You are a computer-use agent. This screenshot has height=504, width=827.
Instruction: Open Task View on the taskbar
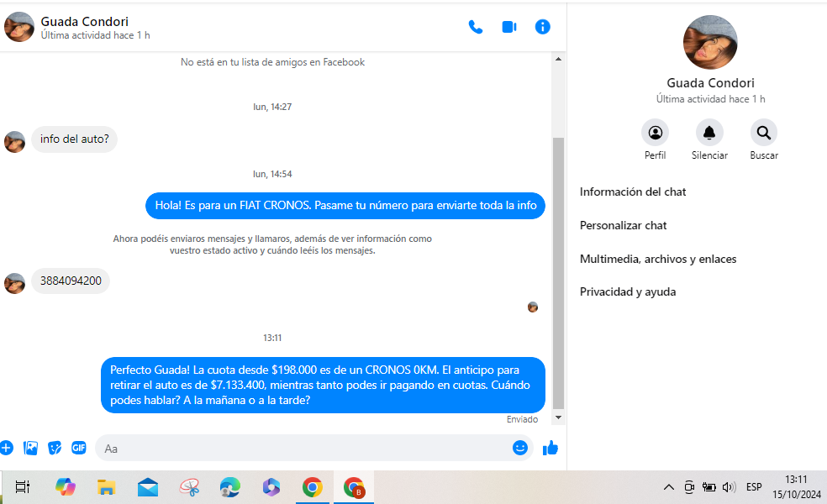22,487
